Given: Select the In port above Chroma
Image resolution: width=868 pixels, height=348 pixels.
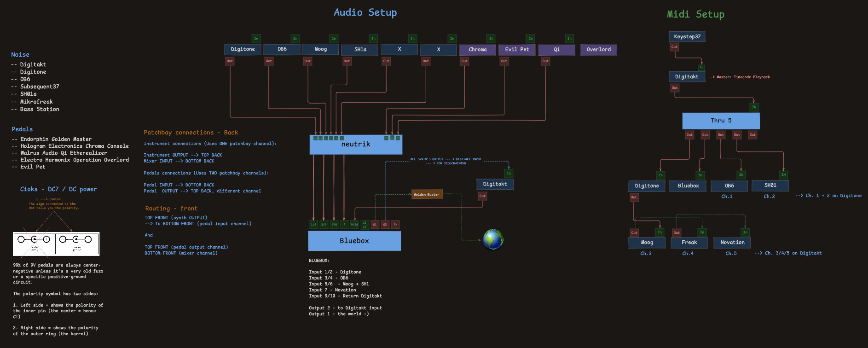Looking at the screenshot, I should [x=491, y=39].
